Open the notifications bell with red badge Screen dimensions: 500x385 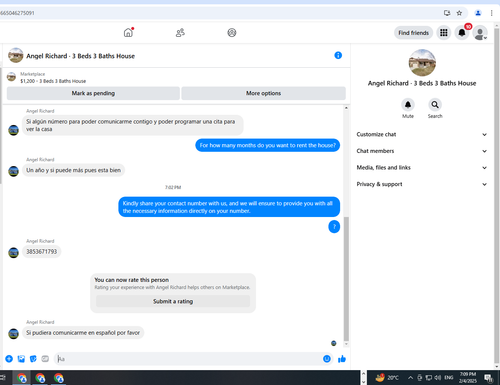[x=462, y=33]
